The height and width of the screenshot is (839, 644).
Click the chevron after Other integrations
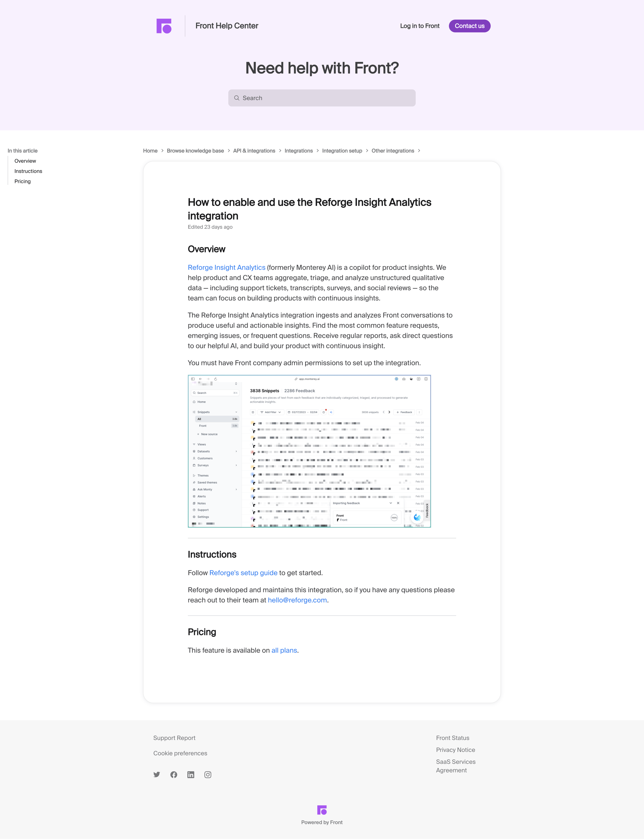click(x=419, y=151)
